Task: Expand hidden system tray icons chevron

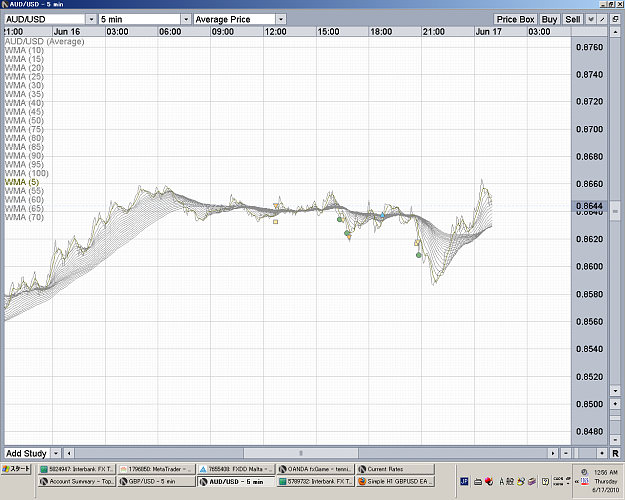Action: (x=577, y=481)
